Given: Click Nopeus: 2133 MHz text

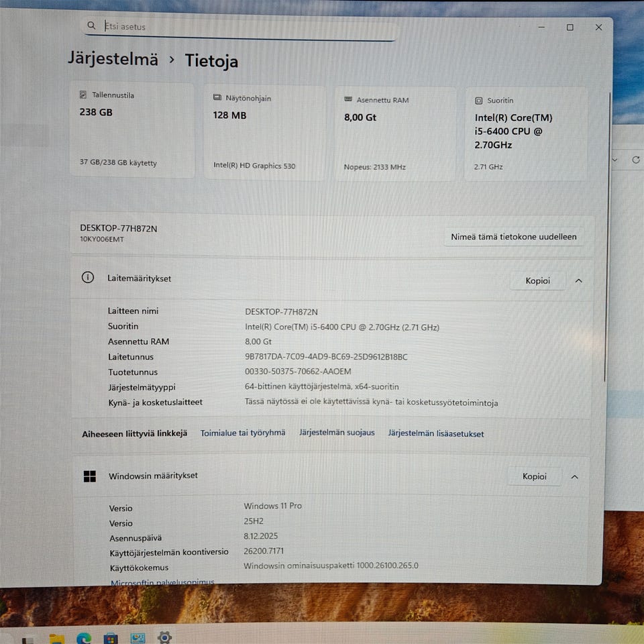Looking at the screenshot, I should [x=374, y=167].
